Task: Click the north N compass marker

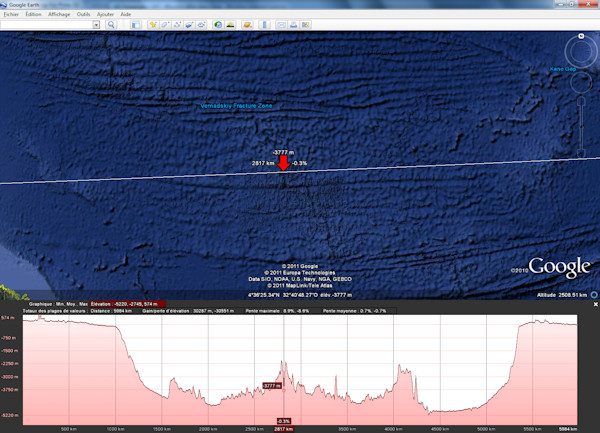Action: click(x=581, y=36)
